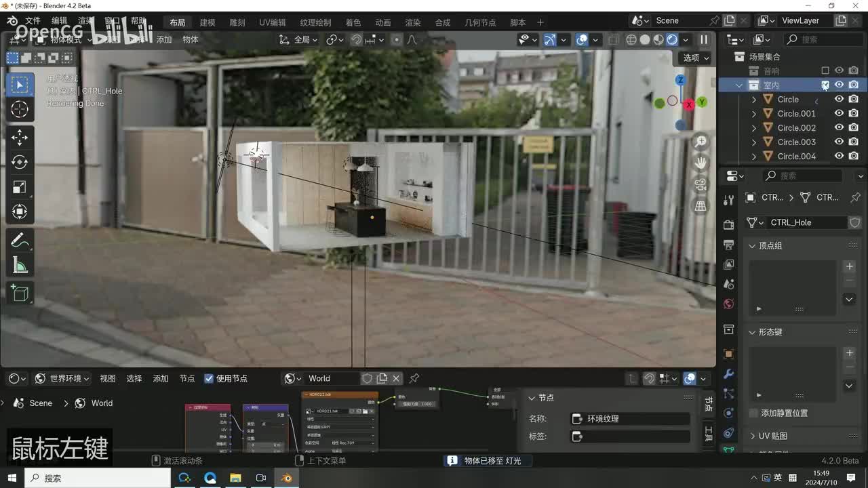Collapse the 顶点组 panel
This screenshot has height=488, width=868.
pos(752,245)
